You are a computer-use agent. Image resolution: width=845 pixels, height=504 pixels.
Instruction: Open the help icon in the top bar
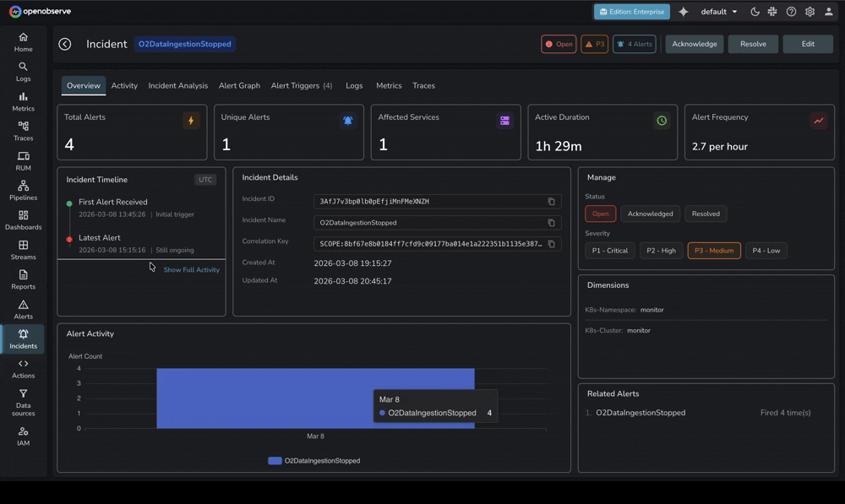click(x=791, y=11)
